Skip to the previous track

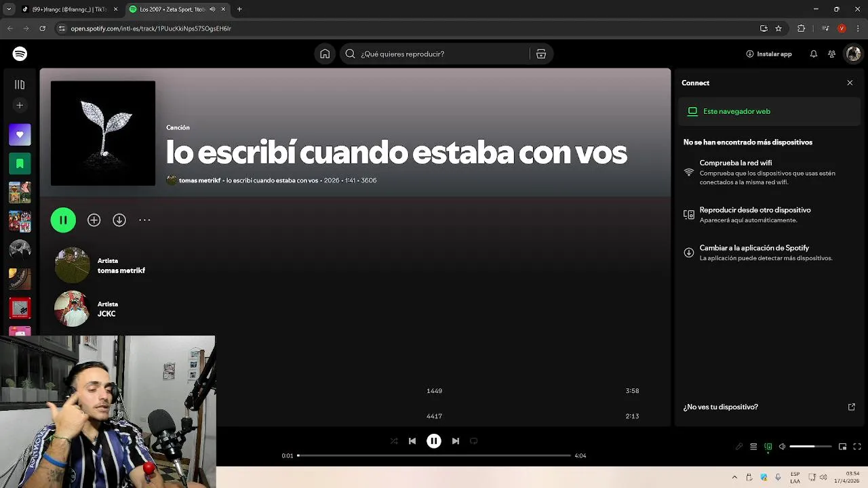[412, 441]
